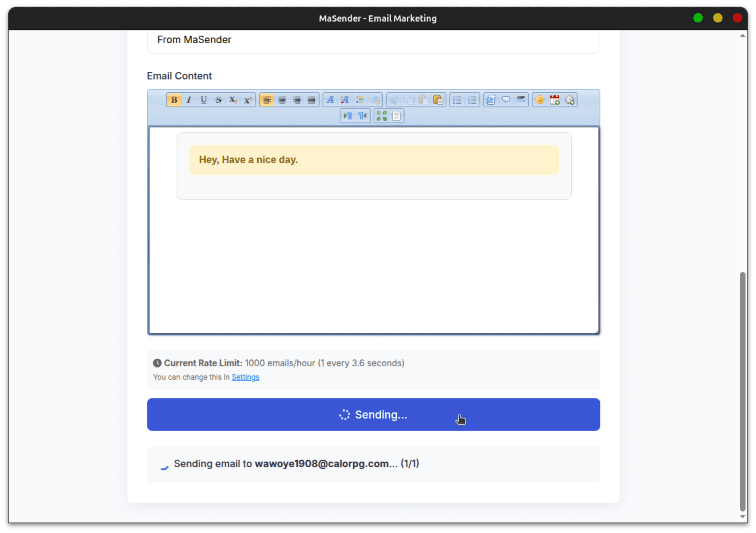Toggle bold formatting in the editor toolbar
756x533 pixels.
pyautogui.click(x=174, y=100)
